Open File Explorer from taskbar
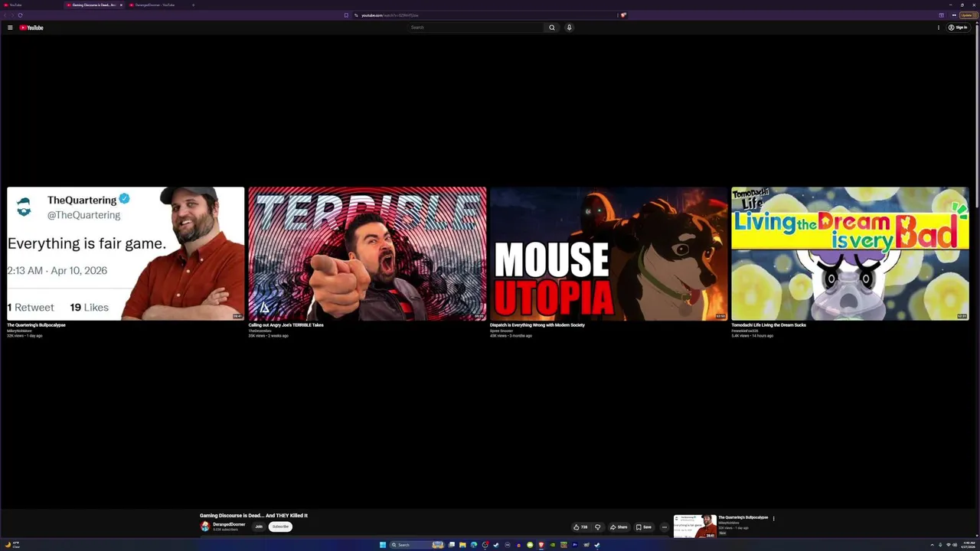The width and height of the screenshot is (980, 551). [x=462, y=545]
